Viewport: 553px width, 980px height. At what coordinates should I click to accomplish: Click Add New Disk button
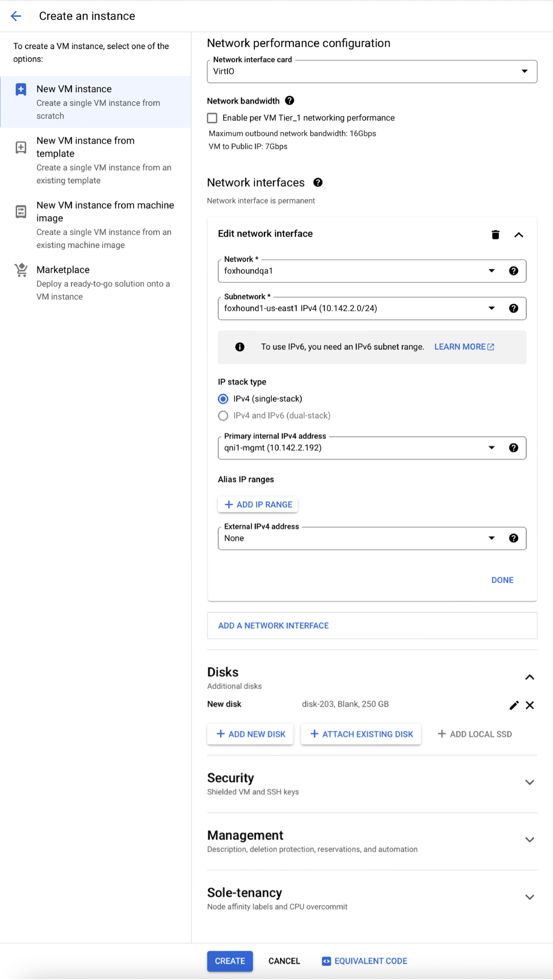point(251,734)
